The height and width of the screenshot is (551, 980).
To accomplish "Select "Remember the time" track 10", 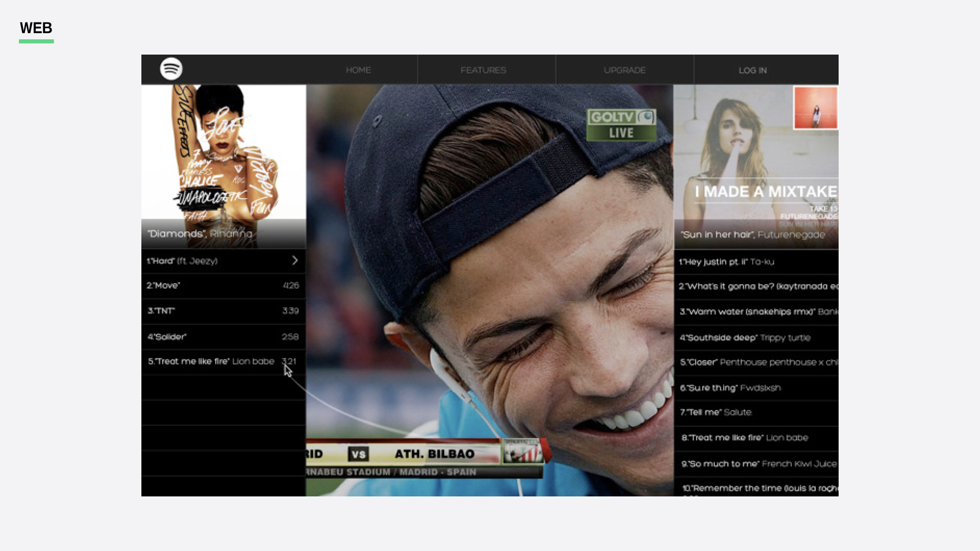I will click(756, 487).
